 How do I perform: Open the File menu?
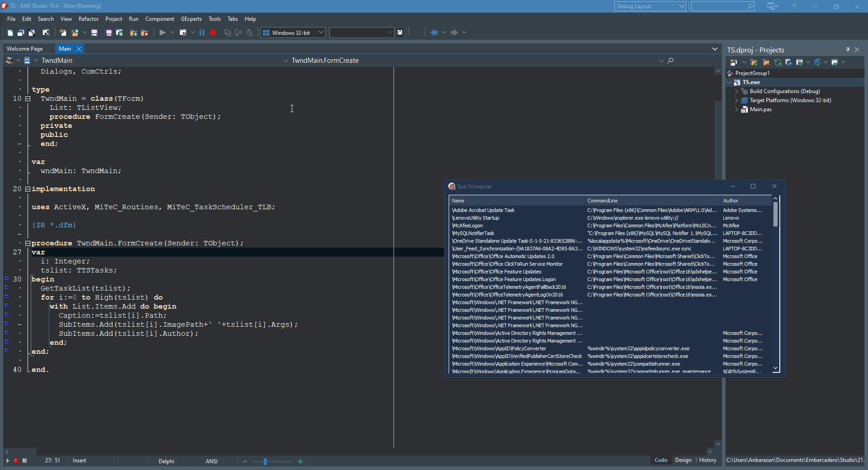point(11,19)
